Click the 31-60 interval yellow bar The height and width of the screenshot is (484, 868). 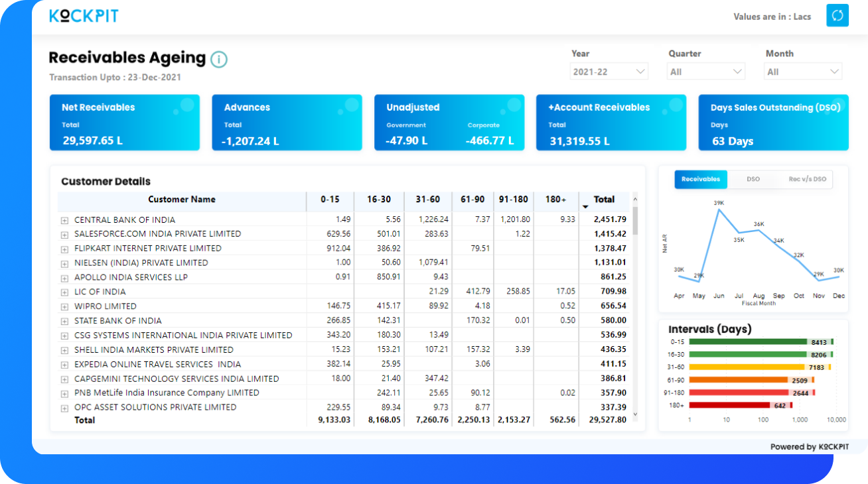click(759, 367)
